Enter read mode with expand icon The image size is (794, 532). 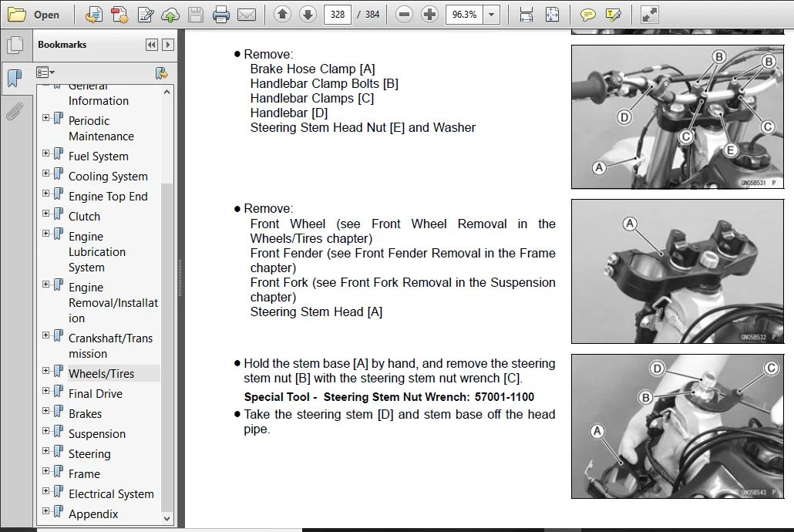coord(649,15)
